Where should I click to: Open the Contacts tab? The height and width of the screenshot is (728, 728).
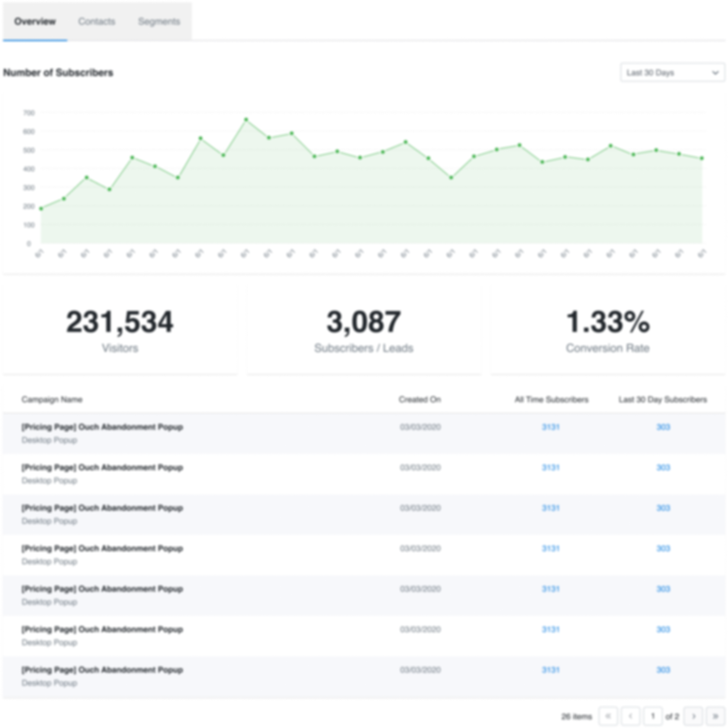96,21
